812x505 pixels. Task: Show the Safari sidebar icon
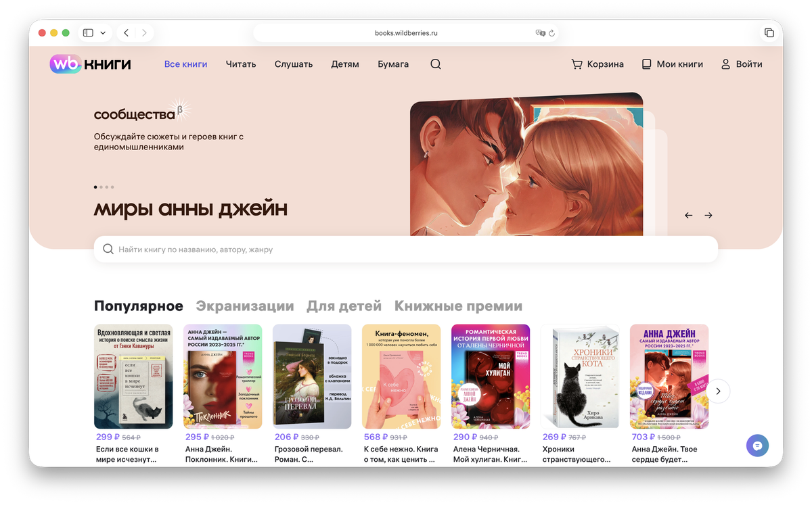click(87, 32)
